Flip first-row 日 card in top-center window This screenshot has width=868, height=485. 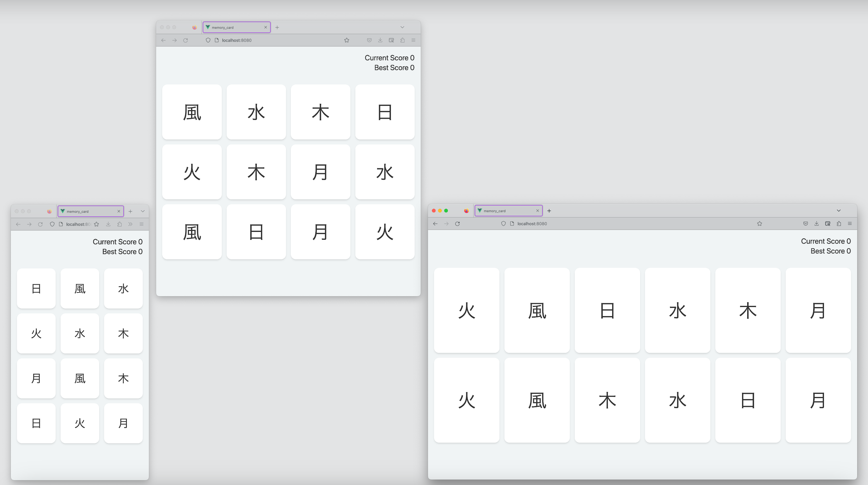click(x=385, y=112)
